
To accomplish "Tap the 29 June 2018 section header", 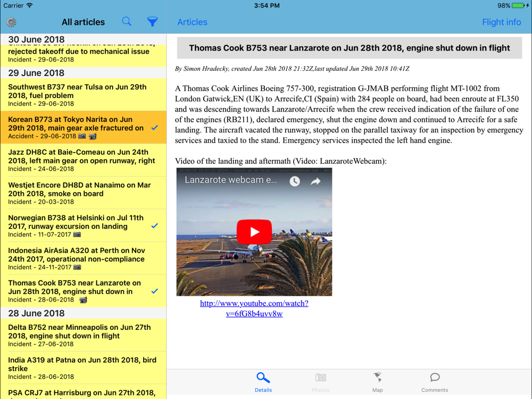I will pos(83,73).
